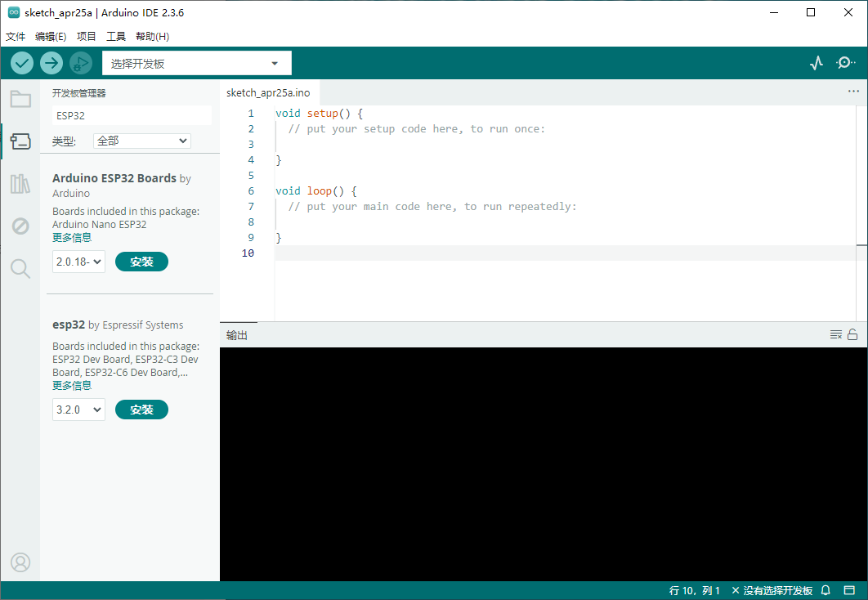Toggle the bottom panel icon in status bar
The width and height of the screenshot is (868, 600).
849,590
